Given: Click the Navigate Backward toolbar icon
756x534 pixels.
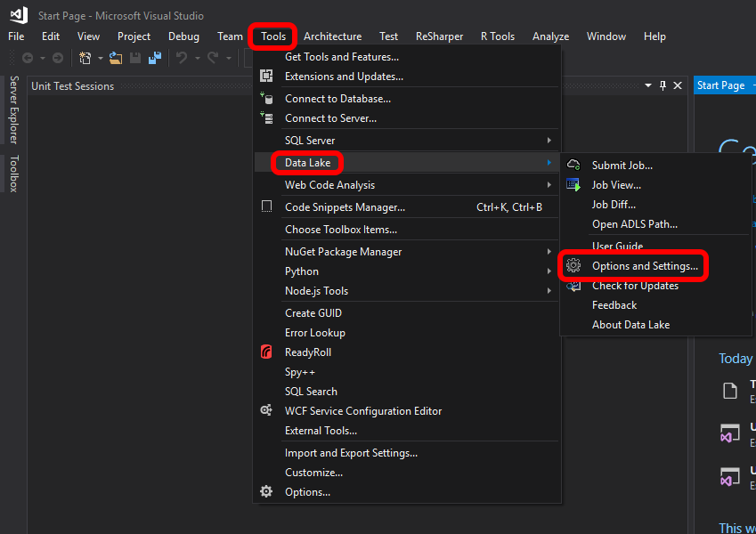Looking at the screenshot, I should pyautogui.click(x=28, y=59).
